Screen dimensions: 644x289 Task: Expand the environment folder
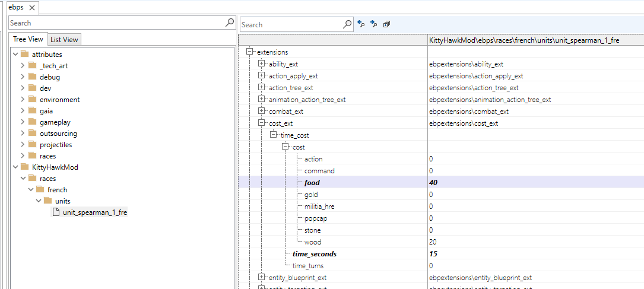pyautogui.click(x=23, y=99)
